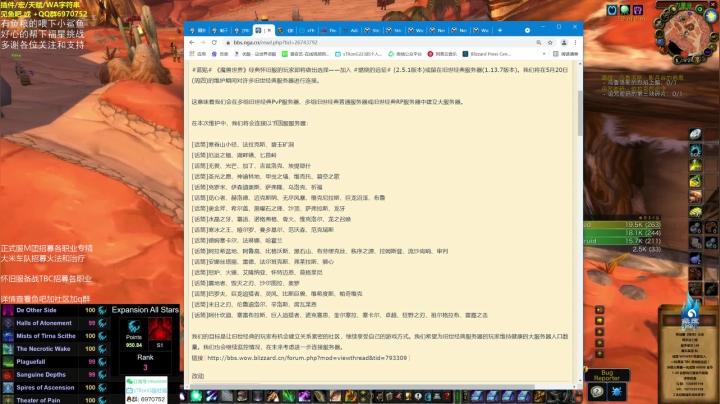Screen dimensions: 720x404
Task: Select 'Plaguefall' dungeon row
Action: click(x=55, y=362)
